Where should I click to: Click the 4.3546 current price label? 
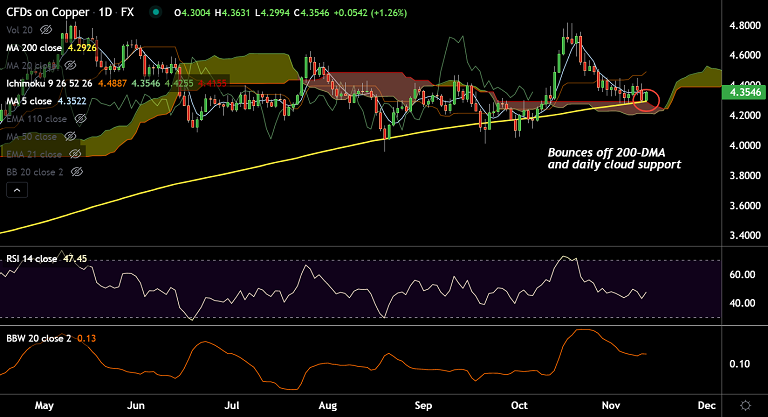[745, 92]
